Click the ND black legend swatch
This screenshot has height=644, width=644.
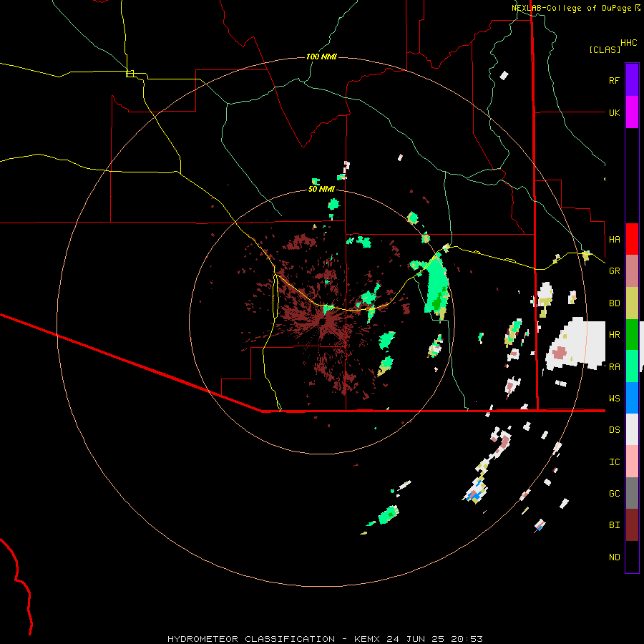click(632, 557)
